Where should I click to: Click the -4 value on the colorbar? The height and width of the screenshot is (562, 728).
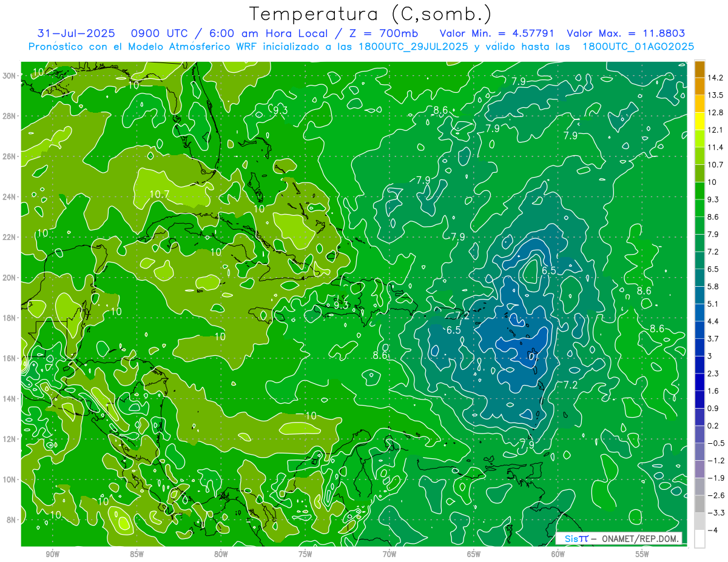tap(713, 529)
